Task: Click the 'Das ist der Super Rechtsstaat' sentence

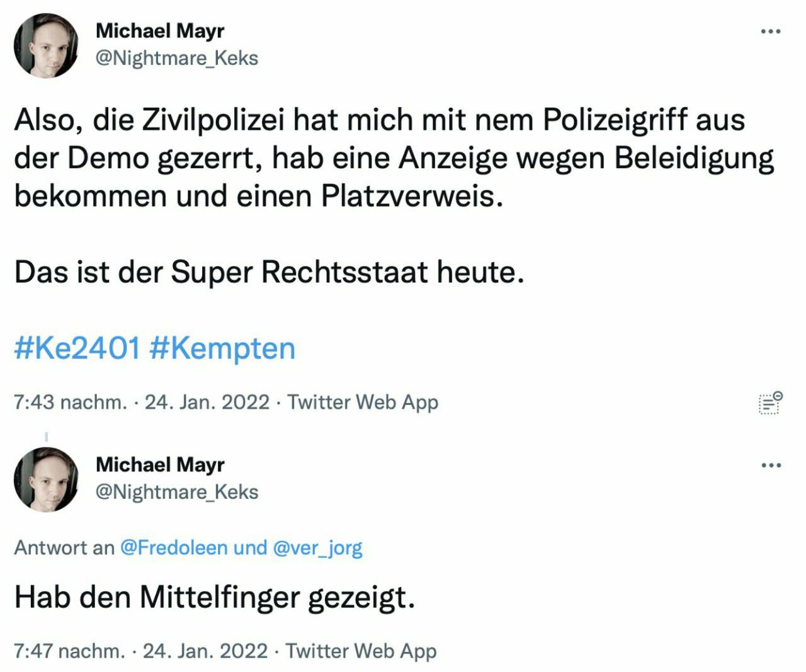Action: point(269,272)
